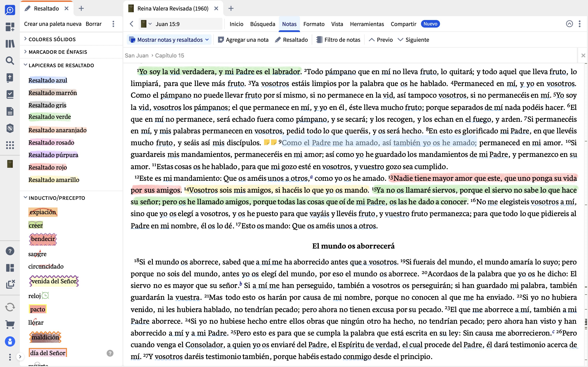This screenshot has height=367, width=588.
Task: Switch to the Notas tab
Action: pyautogui.click(x=289, y=24)
